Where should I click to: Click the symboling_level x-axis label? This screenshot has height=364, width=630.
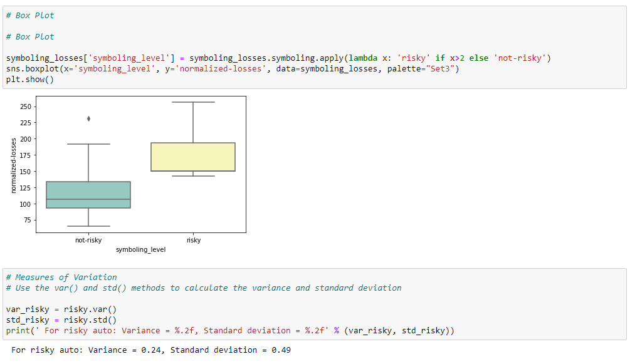coord(141,249)
